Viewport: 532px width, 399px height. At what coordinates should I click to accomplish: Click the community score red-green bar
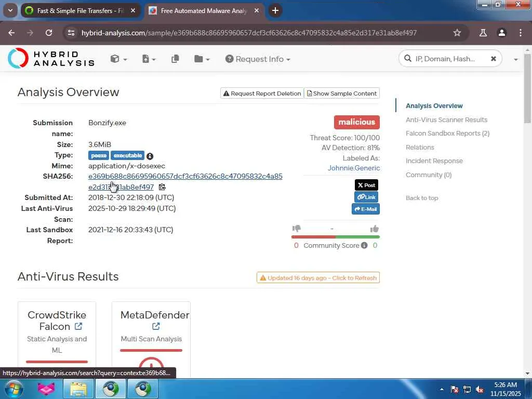click(335, 237)
